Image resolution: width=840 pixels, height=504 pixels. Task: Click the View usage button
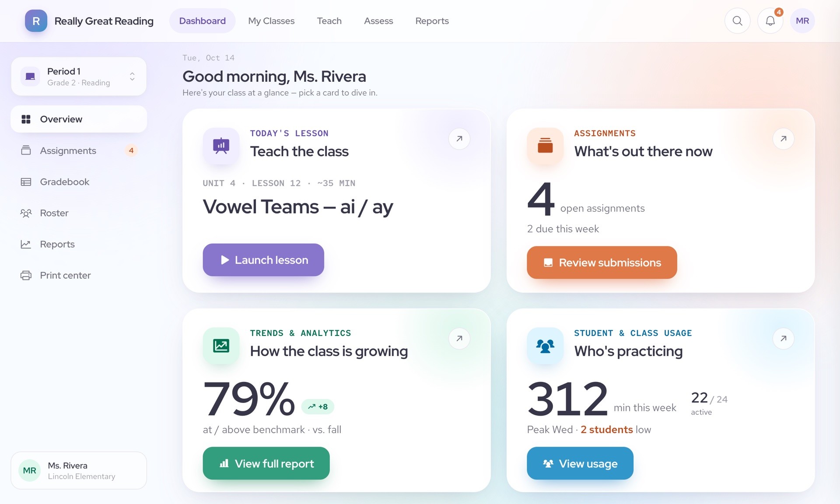(580, 463)
